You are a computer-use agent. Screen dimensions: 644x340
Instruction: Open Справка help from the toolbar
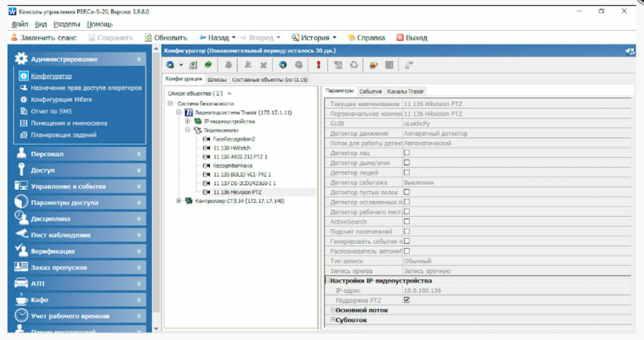366,38
